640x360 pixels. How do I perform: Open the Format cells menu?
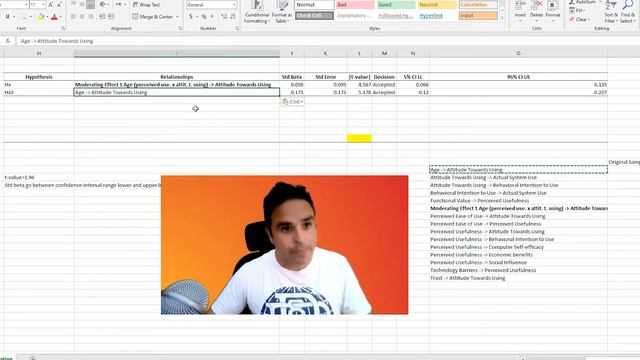tap(553, 10)
